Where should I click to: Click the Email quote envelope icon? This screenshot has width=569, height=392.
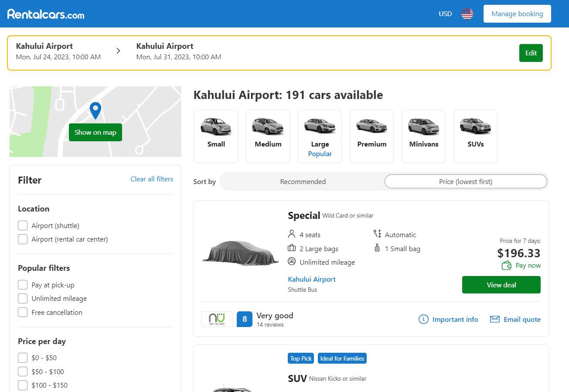point(494,319)
